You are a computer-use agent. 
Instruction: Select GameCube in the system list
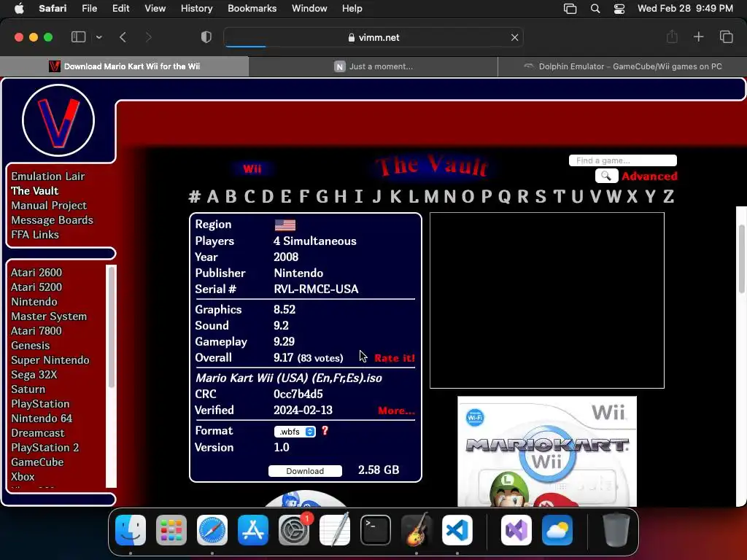coord(37,462)
